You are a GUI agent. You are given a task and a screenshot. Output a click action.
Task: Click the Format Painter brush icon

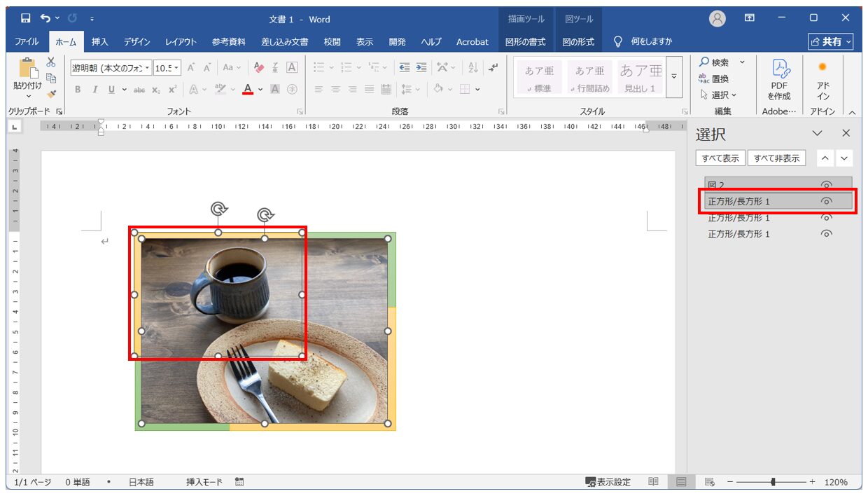pos(51,94)
